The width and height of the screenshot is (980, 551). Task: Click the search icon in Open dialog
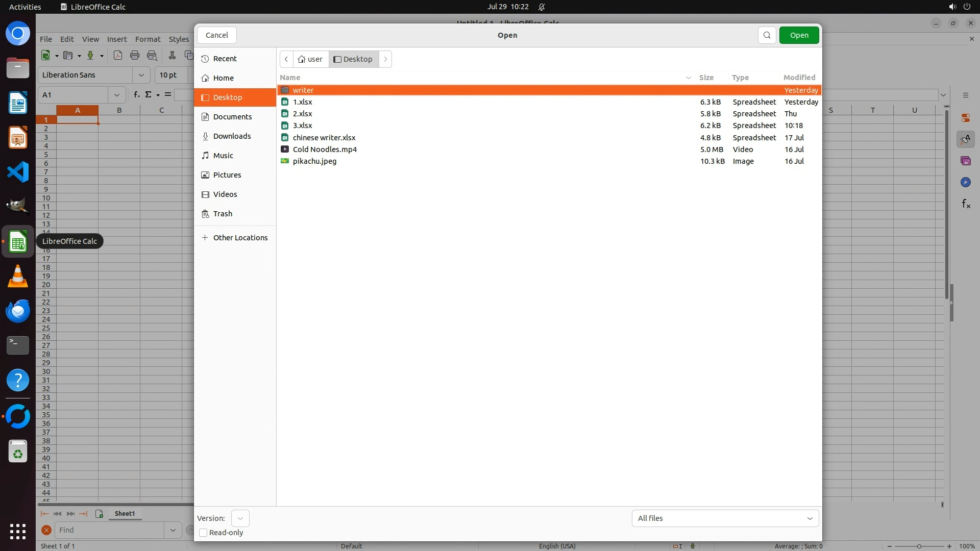point(767,35)
